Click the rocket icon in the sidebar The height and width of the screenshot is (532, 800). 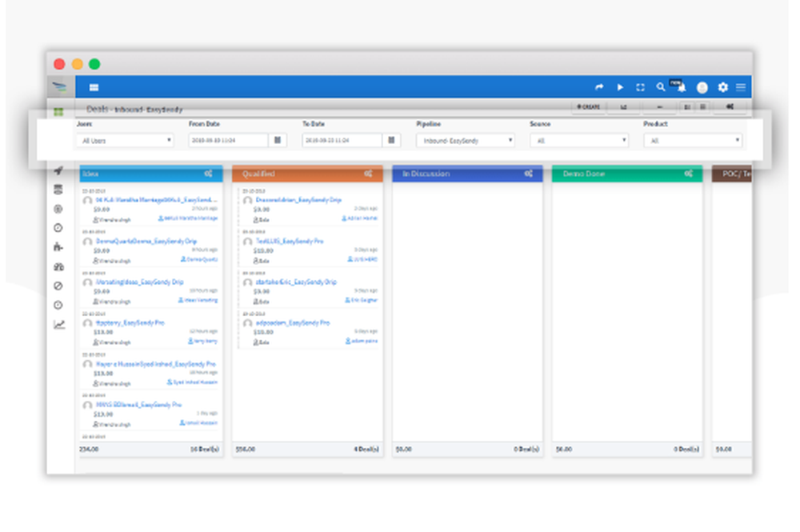58,170
